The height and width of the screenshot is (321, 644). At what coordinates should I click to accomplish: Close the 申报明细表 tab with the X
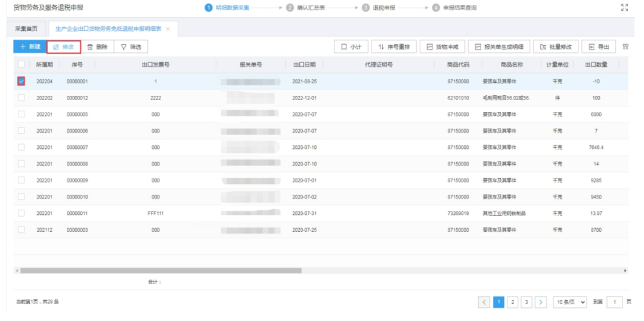point(168,29)
